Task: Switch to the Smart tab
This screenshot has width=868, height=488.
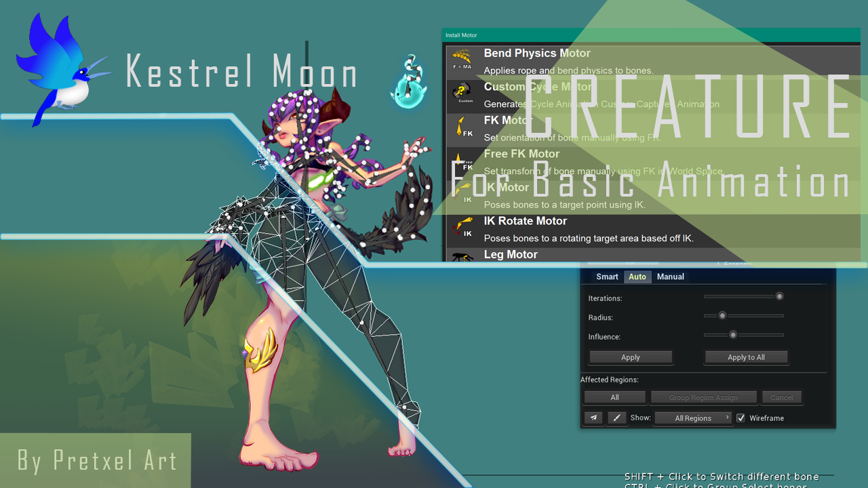Action: click(607, 277)
